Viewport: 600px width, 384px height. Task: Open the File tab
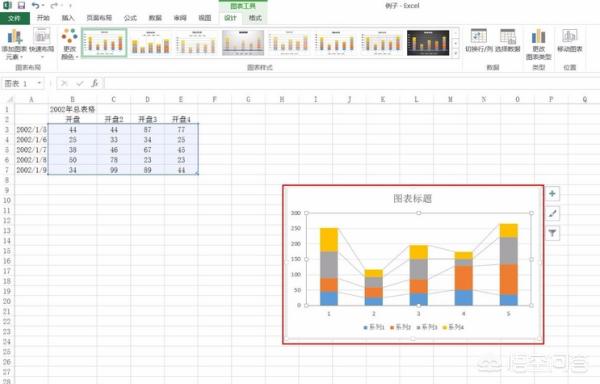click(x=14, y=18)
